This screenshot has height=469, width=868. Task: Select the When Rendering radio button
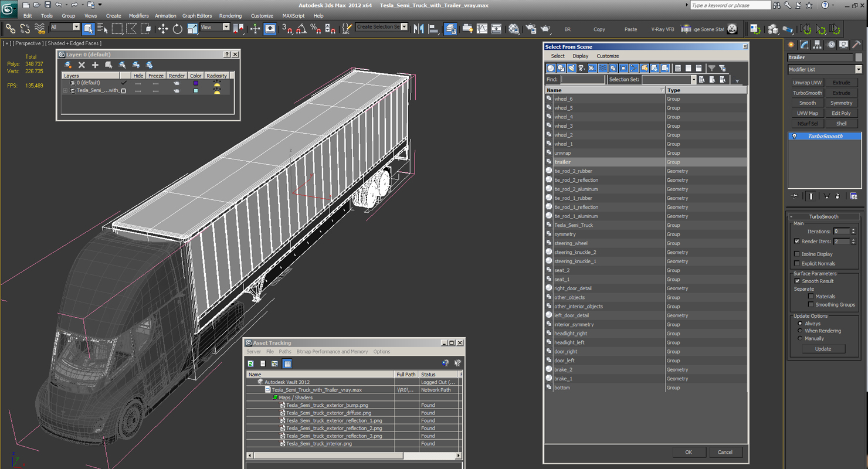tap(800, 331)
